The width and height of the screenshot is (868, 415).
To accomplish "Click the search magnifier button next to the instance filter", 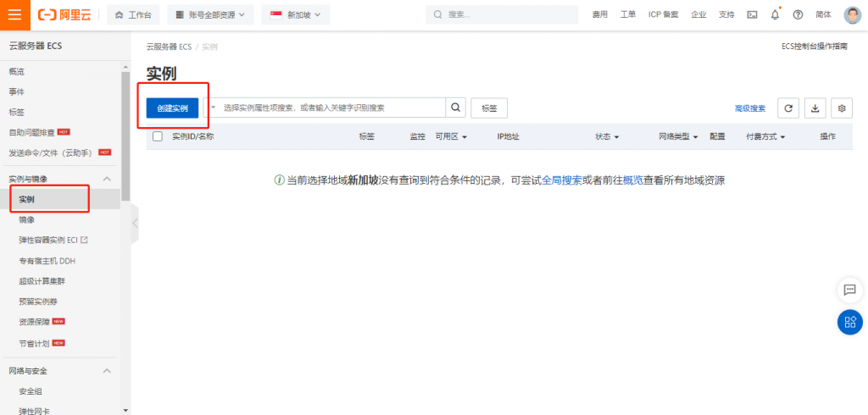I will point(455,108).
